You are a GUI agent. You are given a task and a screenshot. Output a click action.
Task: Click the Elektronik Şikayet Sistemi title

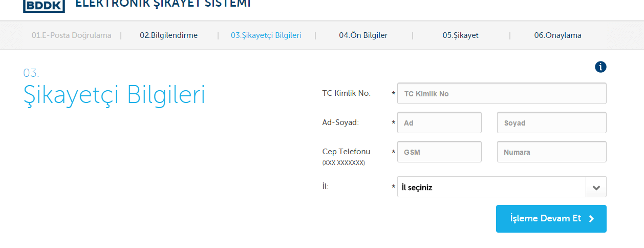(x=163, y=4)
